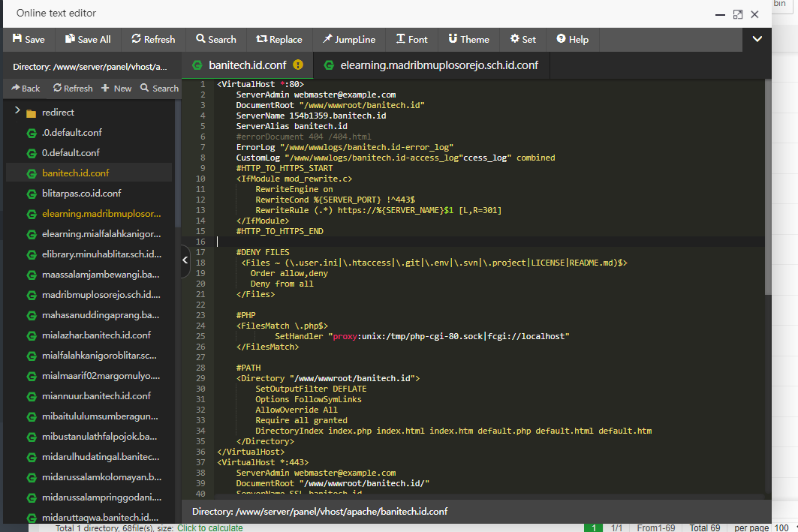This screenshot has height=532, width=798.
Task: Switch to the elearning.madribmuplosorejo.sch.id.conf tab
Action: pos(430,65)
